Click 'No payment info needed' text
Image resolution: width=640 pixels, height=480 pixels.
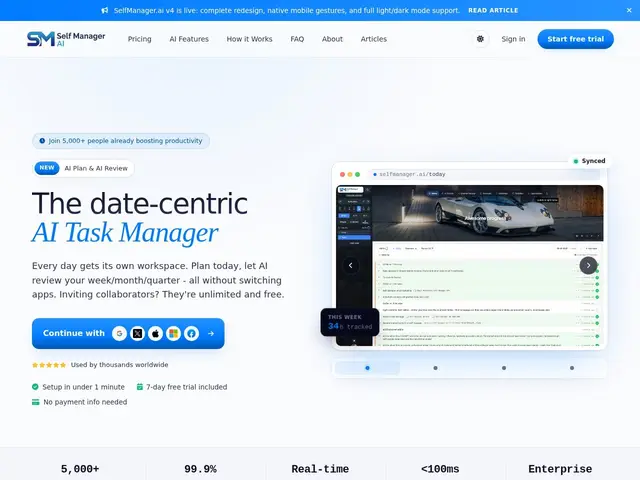click(85, 402)
